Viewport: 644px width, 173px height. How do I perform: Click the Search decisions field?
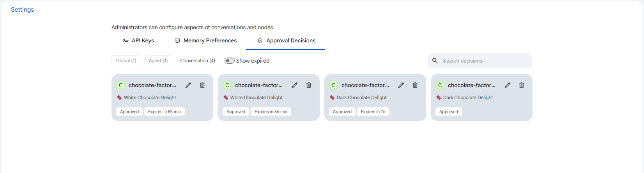(480, 61)
